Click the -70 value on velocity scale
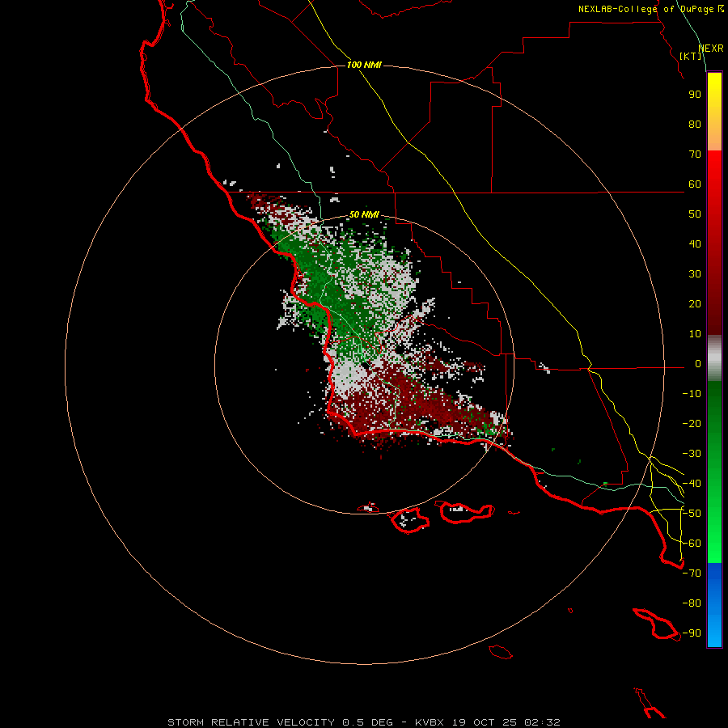This screenshot has height=728, width=728. (x=692, y=574)
